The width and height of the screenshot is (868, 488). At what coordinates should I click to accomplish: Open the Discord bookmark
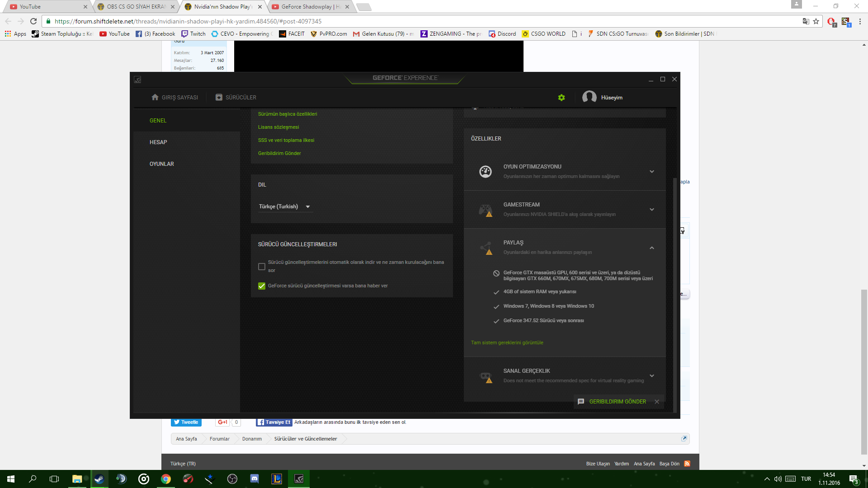[x=502, y=34]
